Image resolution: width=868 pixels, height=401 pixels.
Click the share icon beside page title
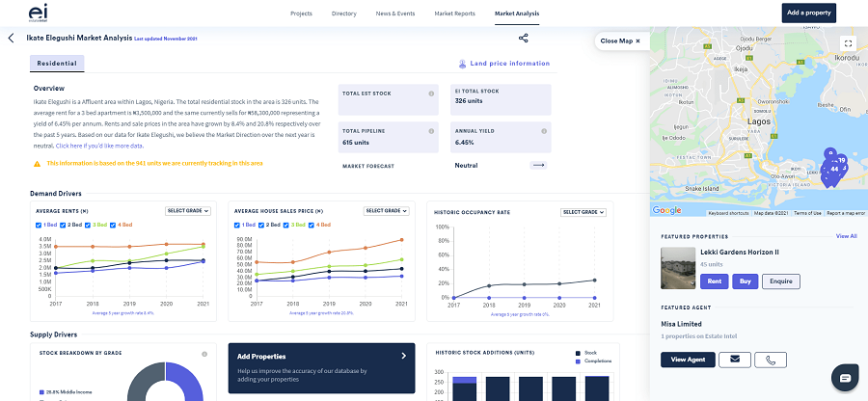523,39
